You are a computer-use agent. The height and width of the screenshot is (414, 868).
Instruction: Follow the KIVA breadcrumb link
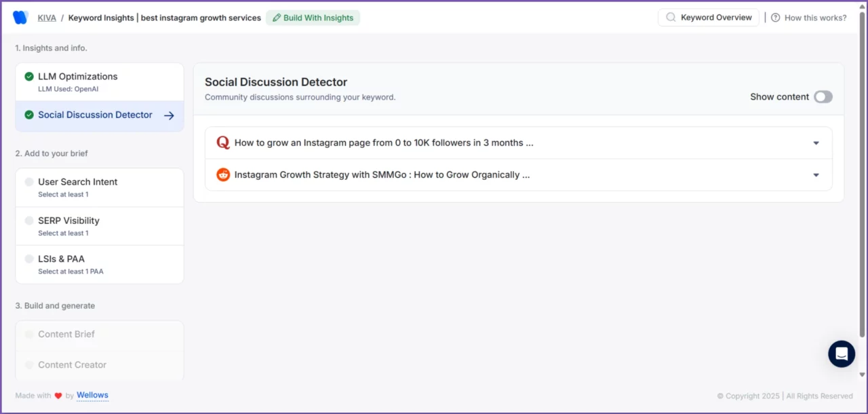(x=47, y=17)
